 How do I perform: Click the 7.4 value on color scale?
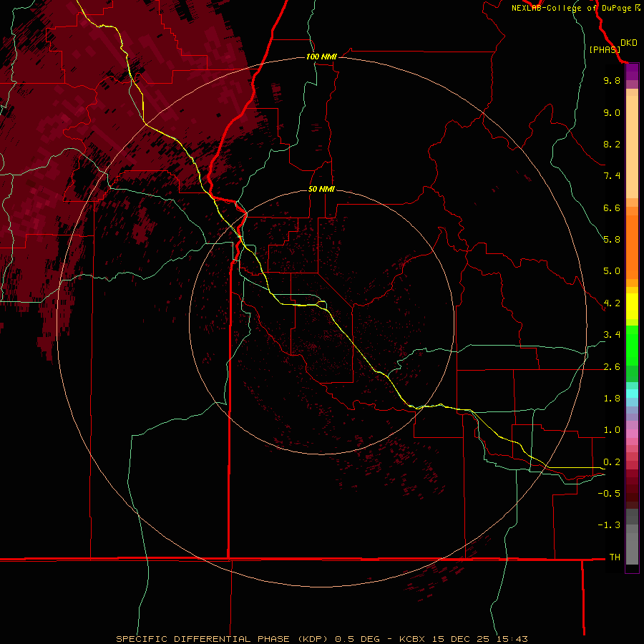tap(612, 176)
